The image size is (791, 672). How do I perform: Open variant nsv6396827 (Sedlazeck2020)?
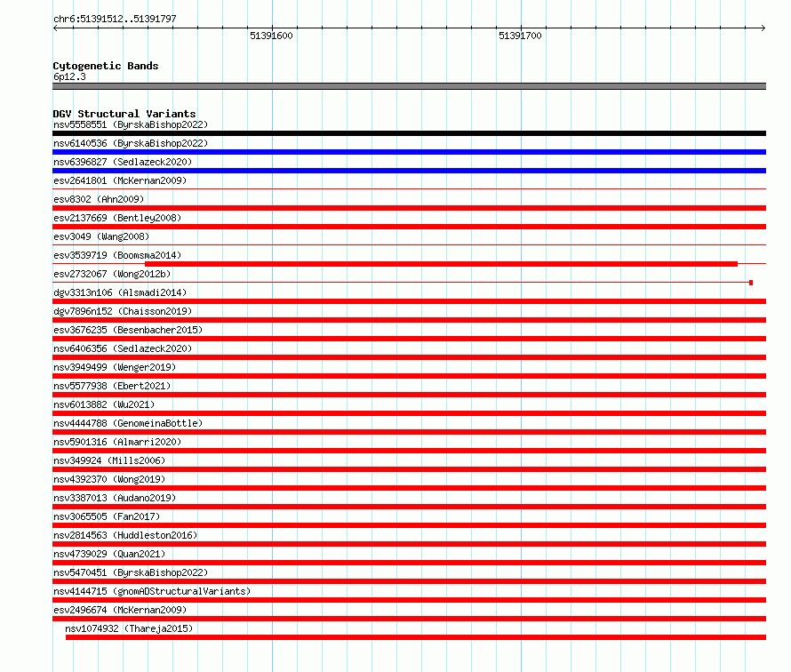(123, 162)
